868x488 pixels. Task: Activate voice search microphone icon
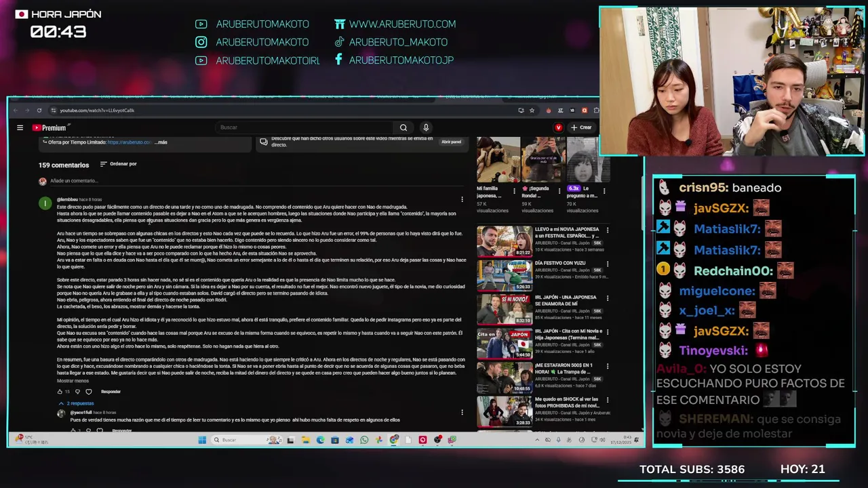point(426,127)
